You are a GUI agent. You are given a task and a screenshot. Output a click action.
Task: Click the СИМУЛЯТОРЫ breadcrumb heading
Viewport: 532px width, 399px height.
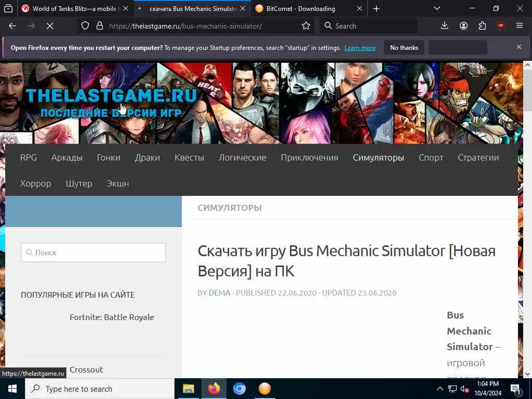(230, 208)
